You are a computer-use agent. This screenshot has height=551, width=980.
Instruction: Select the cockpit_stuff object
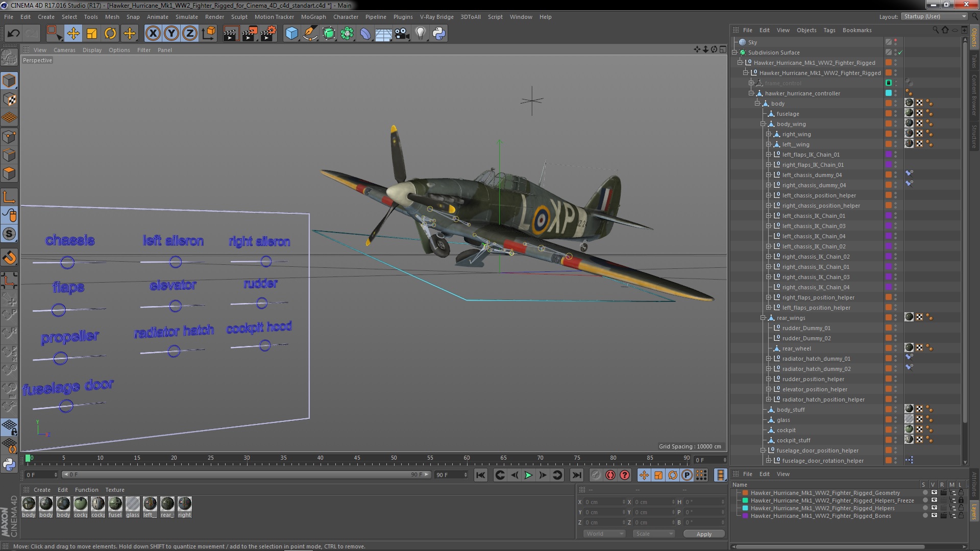(x=793, y=440)
